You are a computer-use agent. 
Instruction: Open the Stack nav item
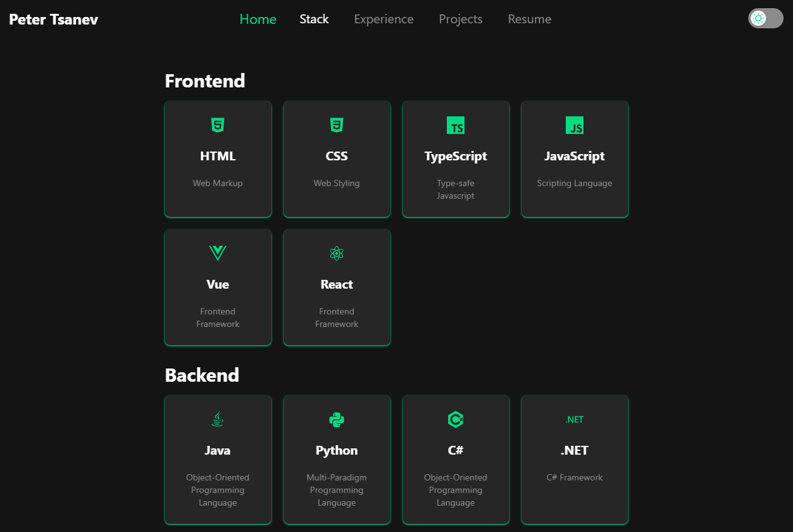(x=314, y=19)
